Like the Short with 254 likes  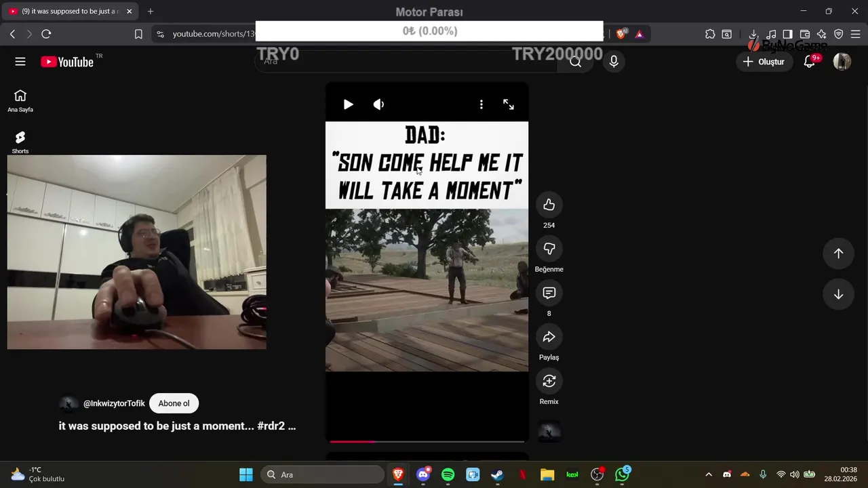tap(549, 205)
